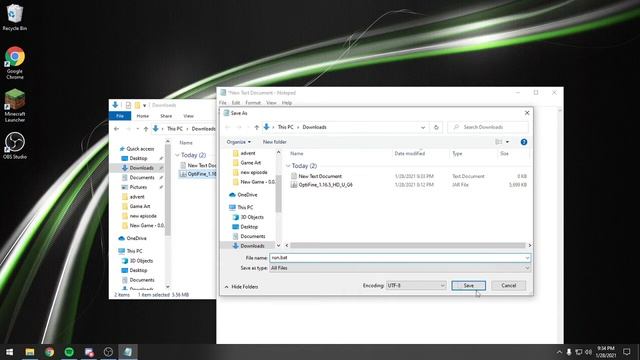Viewport: 640px width, 360px height.
Task: Click the refresh button beside address bar
Action: (x=436, y=127)
